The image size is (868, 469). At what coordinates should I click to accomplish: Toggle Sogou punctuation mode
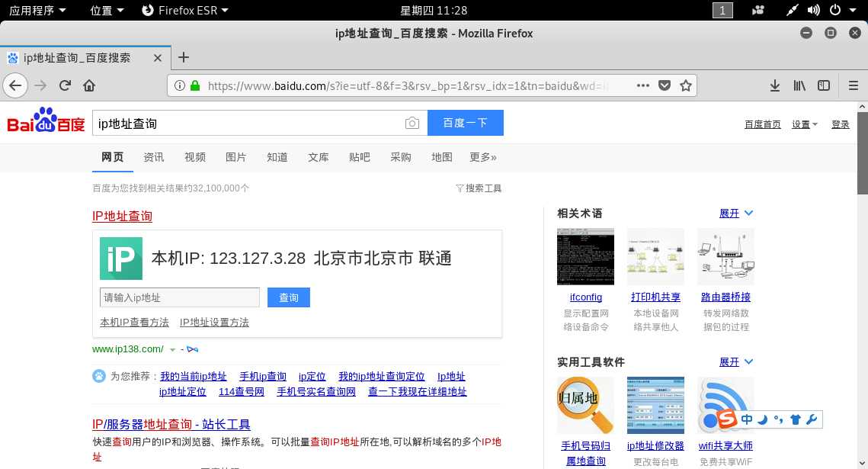(x=779, y=419)
